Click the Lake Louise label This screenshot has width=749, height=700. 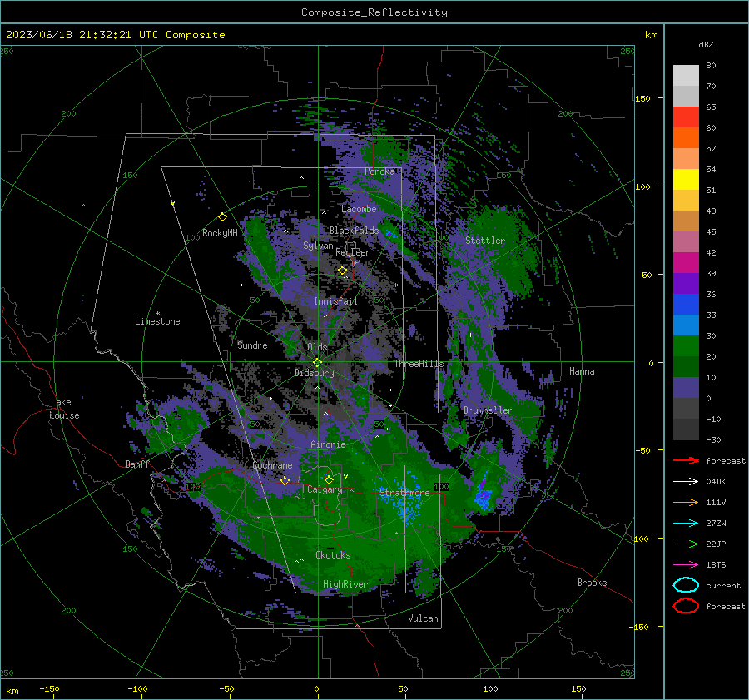point(64,409)
